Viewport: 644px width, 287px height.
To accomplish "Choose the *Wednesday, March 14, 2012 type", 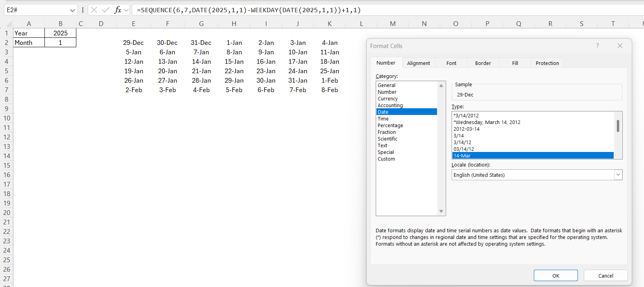I will click(533, 122).
